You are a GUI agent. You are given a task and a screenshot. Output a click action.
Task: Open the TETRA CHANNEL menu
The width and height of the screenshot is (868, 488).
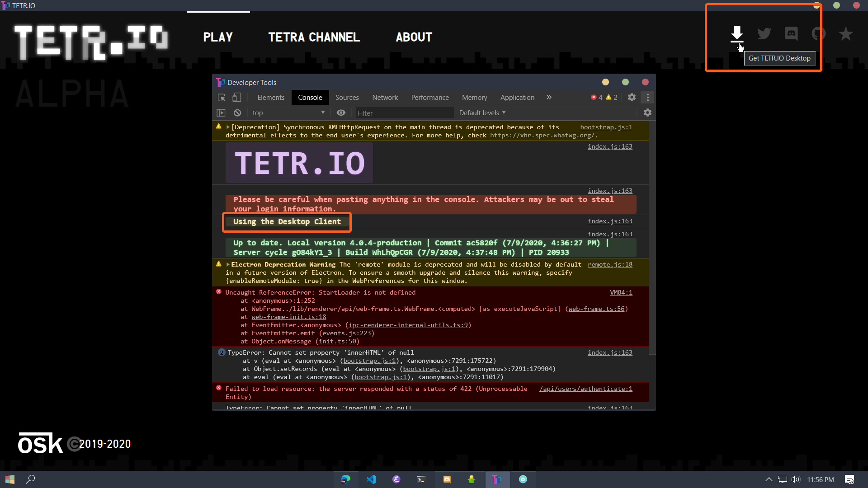314,37
